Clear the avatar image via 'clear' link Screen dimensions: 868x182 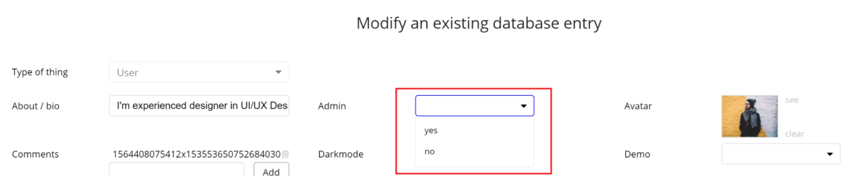pos(794,134)
